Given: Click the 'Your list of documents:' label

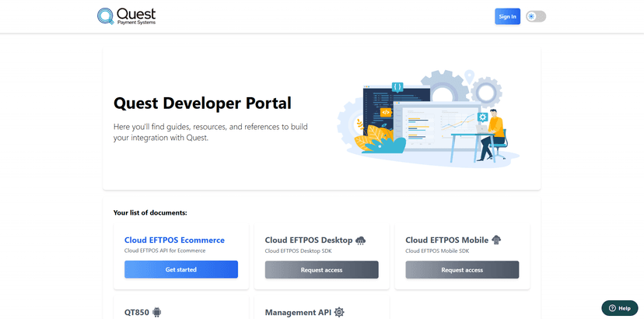Looking at the screenshot, I should point(150,212).
